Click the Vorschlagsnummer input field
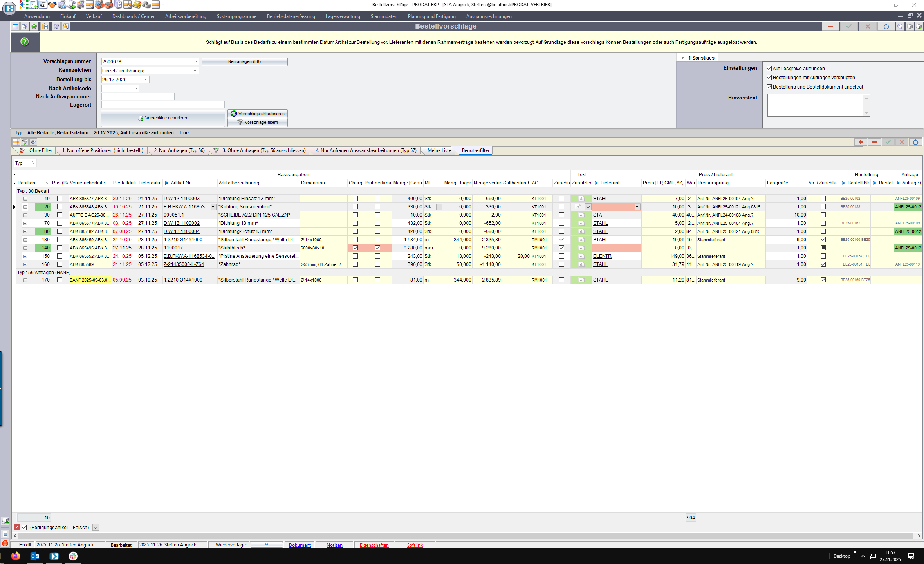 click(x=147, y=62)
